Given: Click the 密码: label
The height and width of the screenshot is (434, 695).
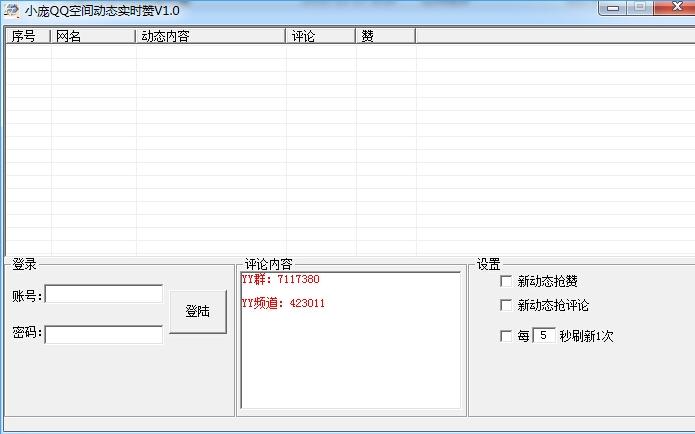Looking at the screenshot, I should click(x=27, y=332).
